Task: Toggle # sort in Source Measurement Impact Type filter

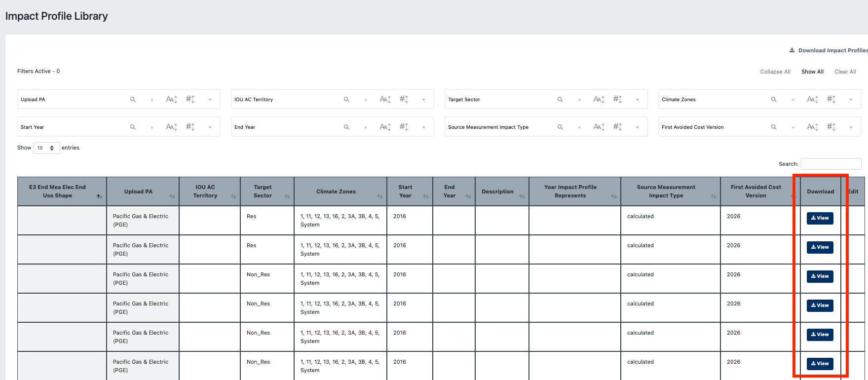Action: (617, 127)
